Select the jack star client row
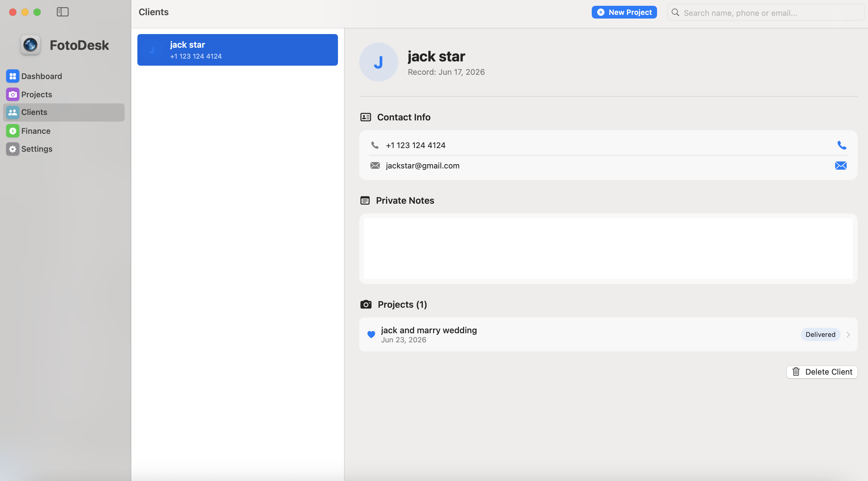 click(238, 50)
